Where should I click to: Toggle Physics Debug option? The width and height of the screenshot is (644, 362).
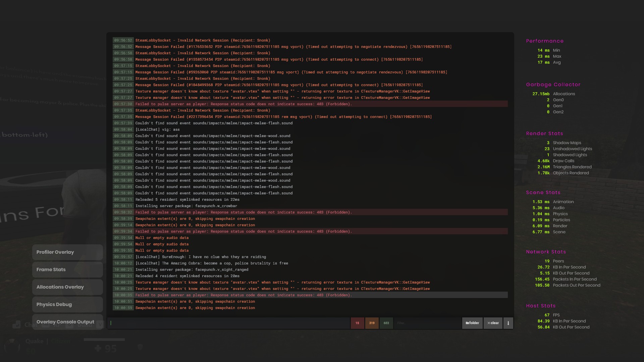(x=67, y=304)
